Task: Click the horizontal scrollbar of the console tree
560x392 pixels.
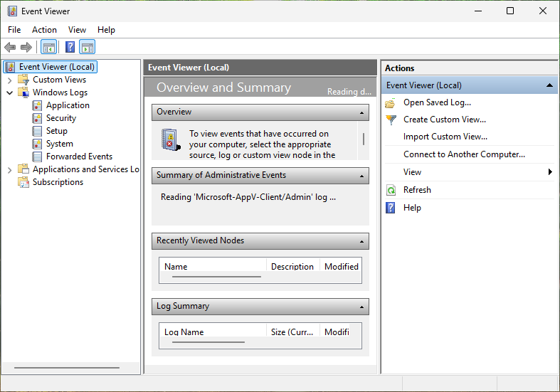Action: click(67, 368)
